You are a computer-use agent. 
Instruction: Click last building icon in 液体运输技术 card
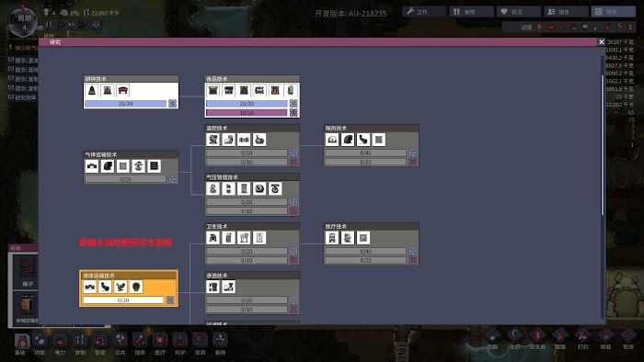tap(136, 287)
